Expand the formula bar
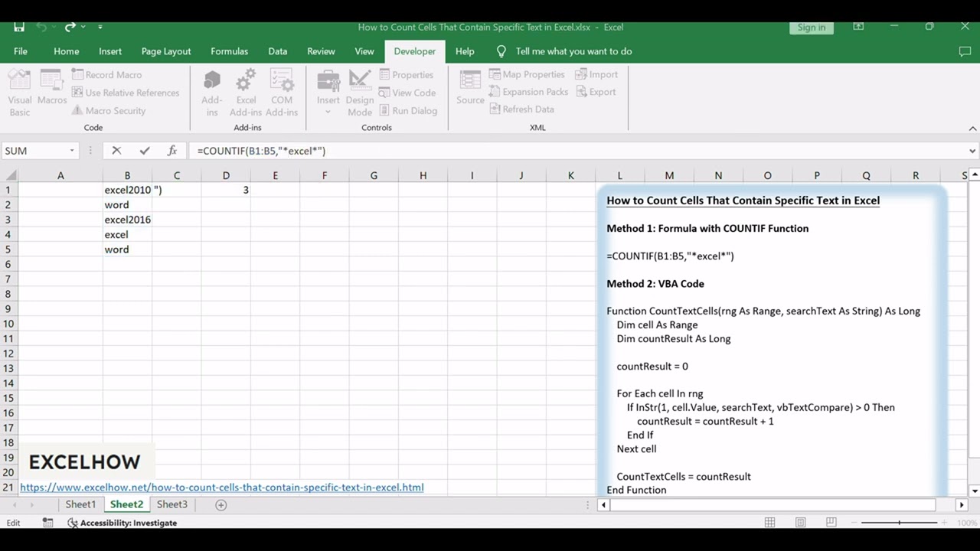 click(x=972, y=151)
